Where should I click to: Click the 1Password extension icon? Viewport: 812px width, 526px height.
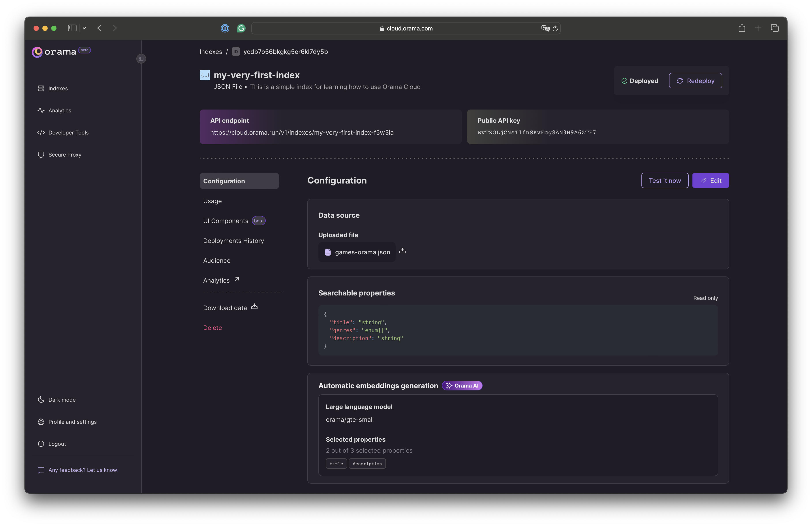[225, 28]
